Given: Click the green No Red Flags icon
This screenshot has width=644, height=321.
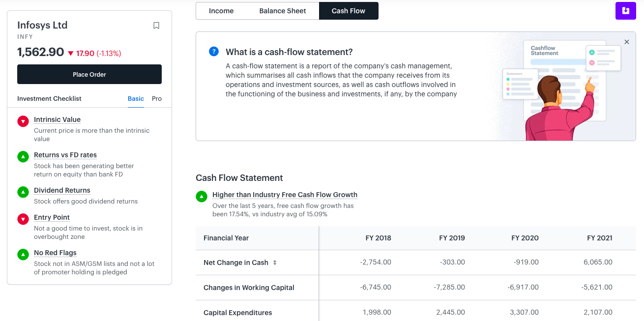Looking at the screenshot, I should (x=23, y=255).
